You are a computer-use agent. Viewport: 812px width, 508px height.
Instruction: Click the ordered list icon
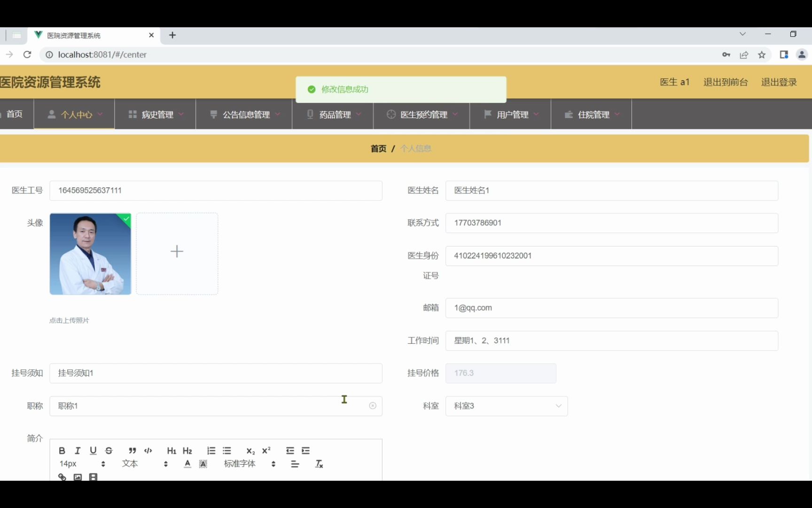[x=211, y=450]
